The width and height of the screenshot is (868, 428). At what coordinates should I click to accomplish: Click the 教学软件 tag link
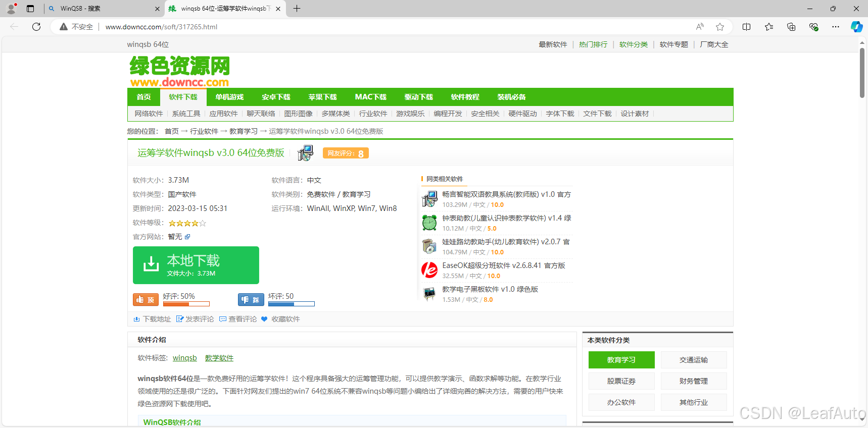219,358
